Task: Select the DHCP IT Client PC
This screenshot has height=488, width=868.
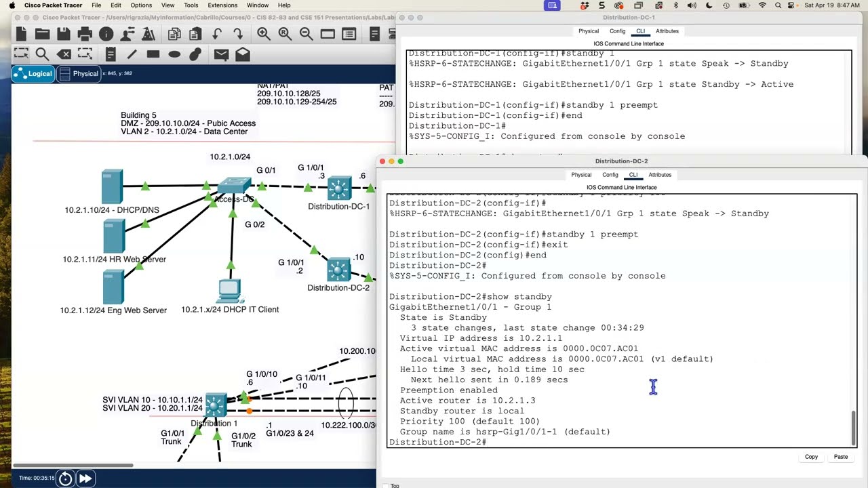Action: pos(230,291)
